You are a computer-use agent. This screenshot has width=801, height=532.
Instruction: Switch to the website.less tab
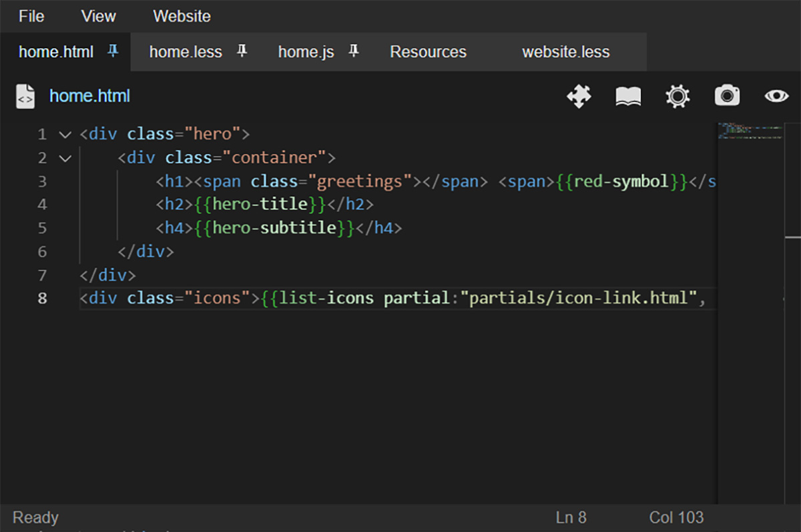tap(565, 52)
